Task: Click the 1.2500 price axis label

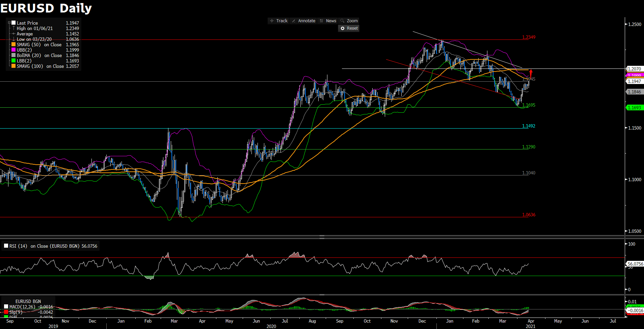Action: 635,24
